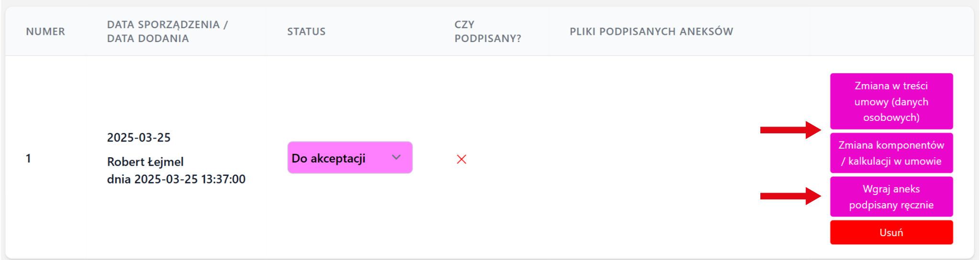This screenshot has width=980, height=260.
Task: Click the NUMER column header
Action: [x=45, y=32]
